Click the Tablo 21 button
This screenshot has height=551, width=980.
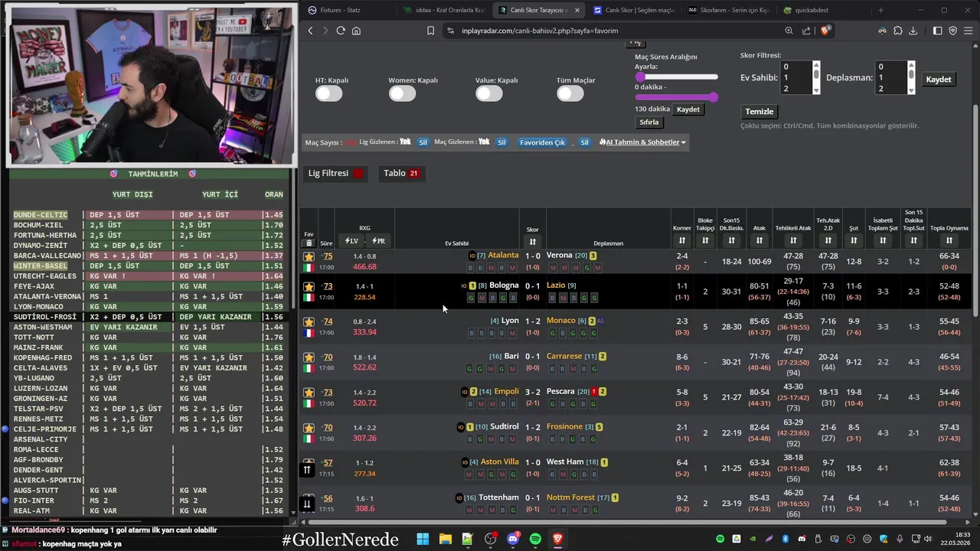coord(401,173)
